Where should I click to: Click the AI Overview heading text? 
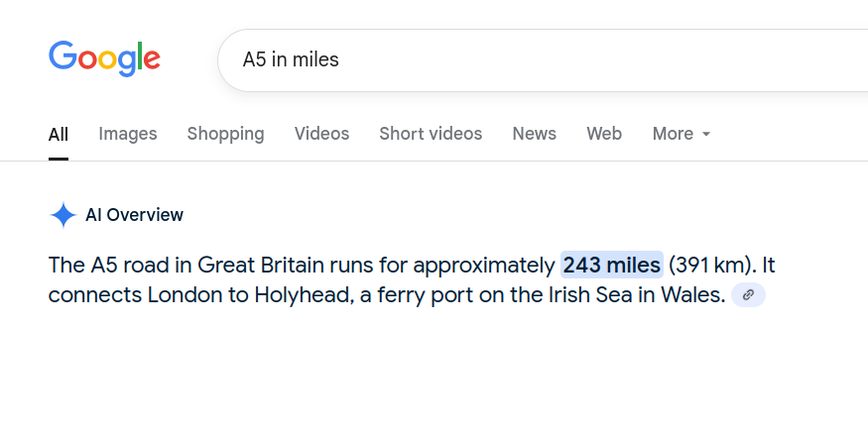(135, 215)
